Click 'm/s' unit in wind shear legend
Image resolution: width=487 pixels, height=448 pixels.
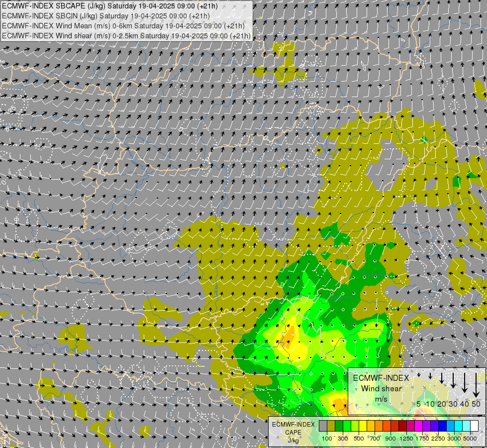[381, 399]
